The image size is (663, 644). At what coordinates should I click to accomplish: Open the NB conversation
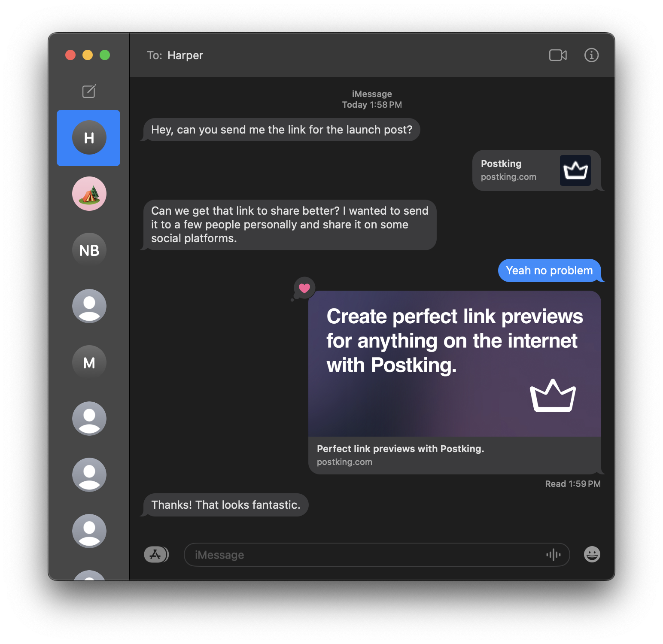89,249
